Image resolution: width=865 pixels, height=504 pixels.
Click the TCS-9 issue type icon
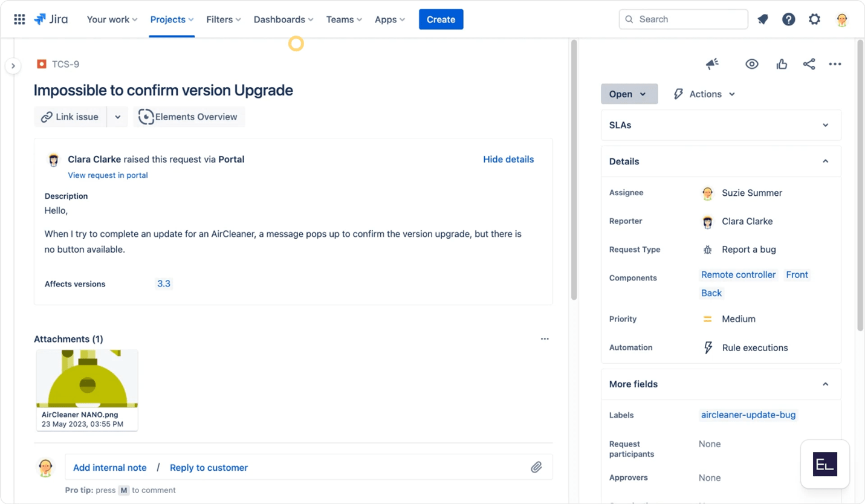pyautogui.click(x=42, y=64)
